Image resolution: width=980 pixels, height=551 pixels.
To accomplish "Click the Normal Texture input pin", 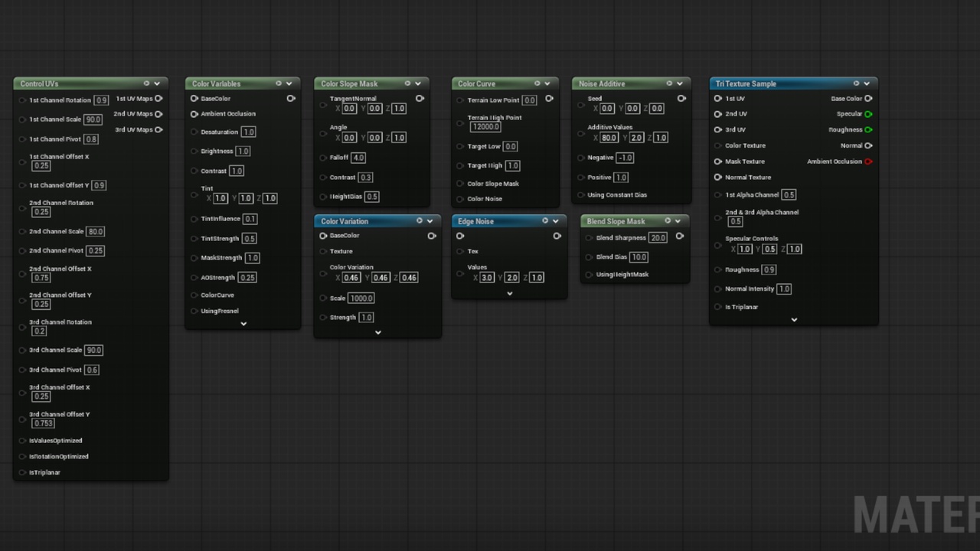I will coord(718,178).
